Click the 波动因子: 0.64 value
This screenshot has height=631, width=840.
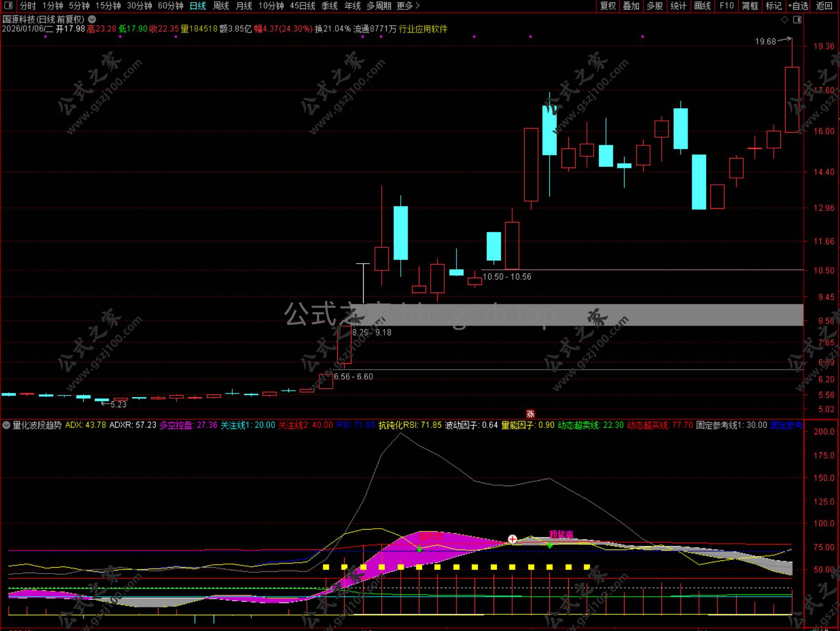471,425
